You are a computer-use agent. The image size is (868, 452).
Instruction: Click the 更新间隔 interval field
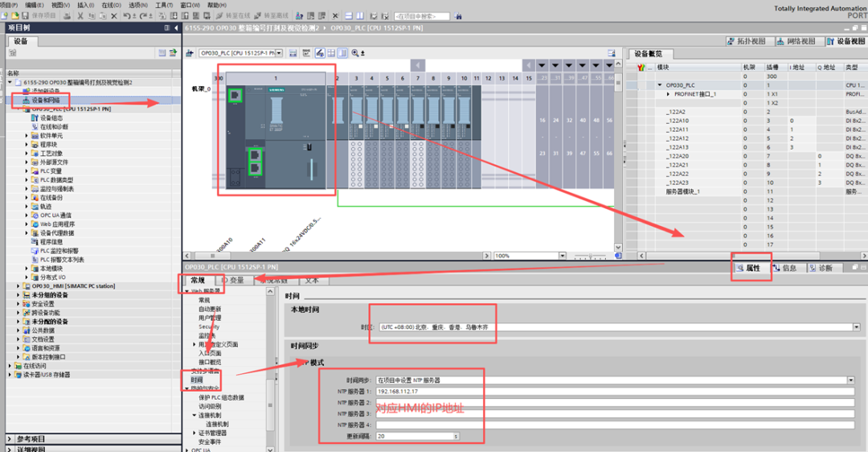click(x=415, y=437)
